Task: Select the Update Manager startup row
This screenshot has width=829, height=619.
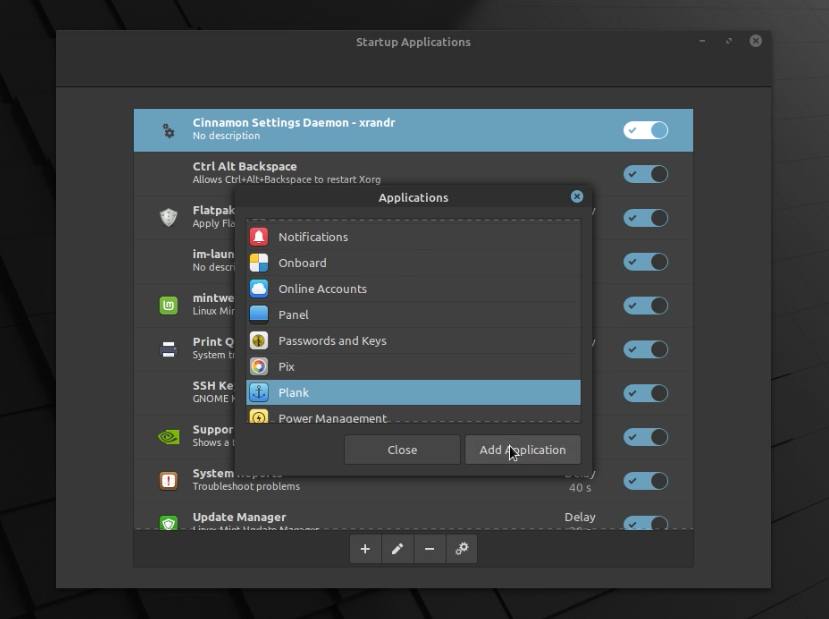Action: [413, 516]
